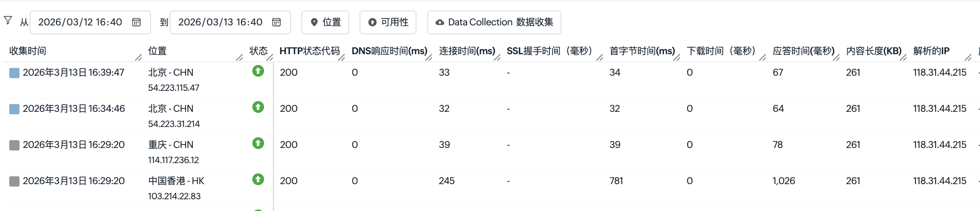Click resize handle of 位置 column
This screenshot has height=211, width=980.
[239, 58]
